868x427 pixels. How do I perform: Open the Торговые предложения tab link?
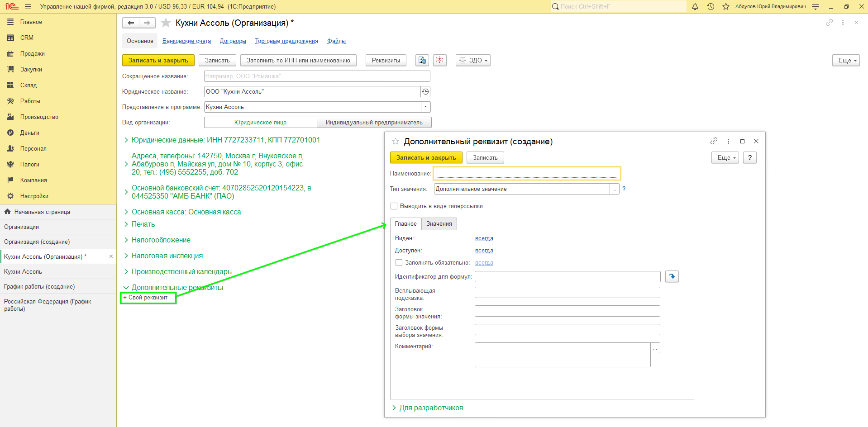(x=286, y=41)
